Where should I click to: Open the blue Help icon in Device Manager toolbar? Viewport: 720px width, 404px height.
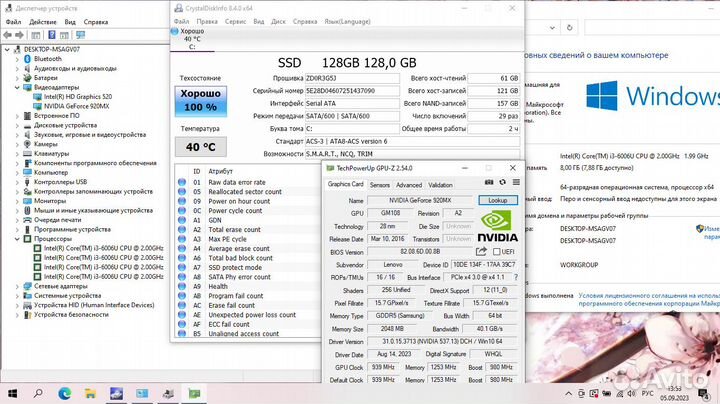[x=52, y=35]
